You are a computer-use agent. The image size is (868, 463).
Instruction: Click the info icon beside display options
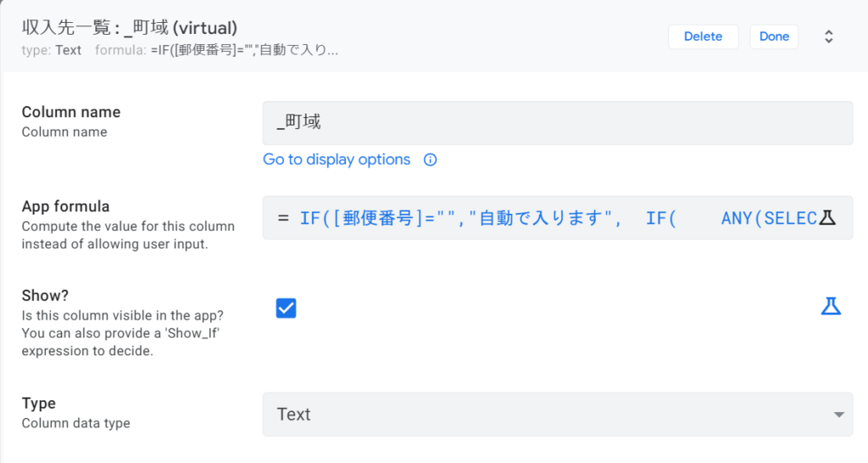click(x=430, y=159)
